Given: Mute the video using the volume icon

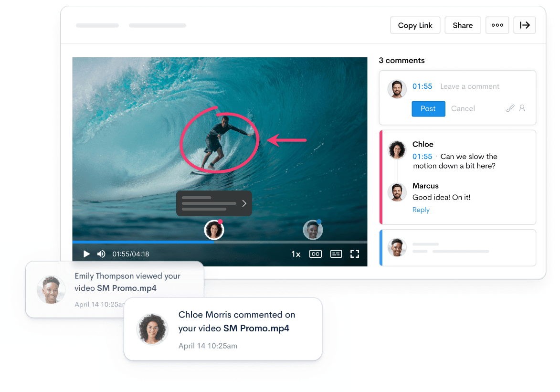Looking at the screenshot, I should pyautogui.click(x=101, y=254).
